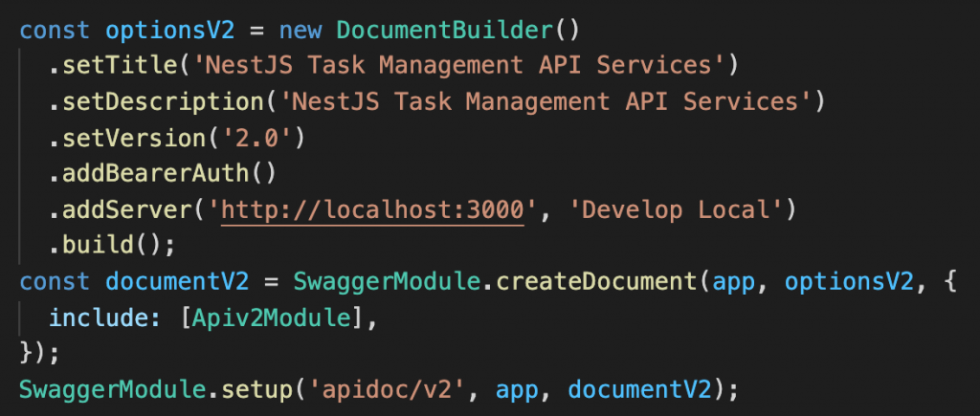
Task: Click the documentV2 variable declaration
Action: pyautogui.click(x=177, y=282)
